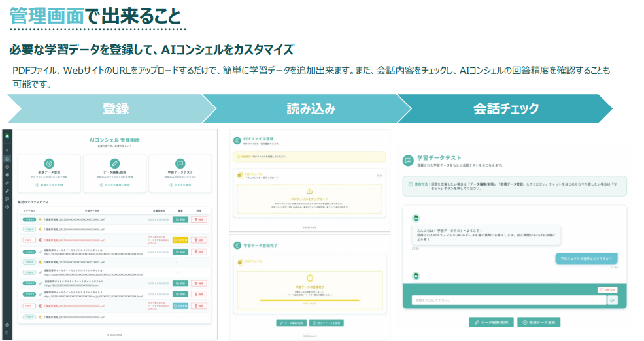Select the home icon in admin sidebar

(x=7, y=159)
